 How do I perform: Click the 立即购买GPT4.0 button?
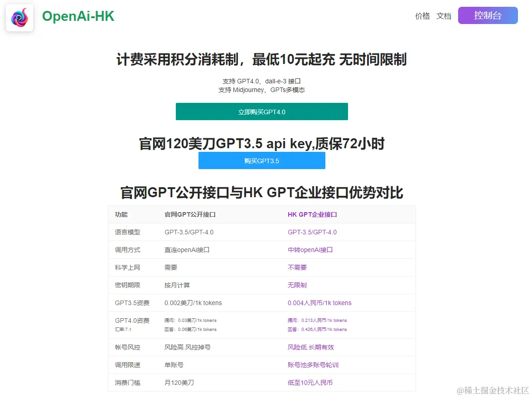(261, 112)
